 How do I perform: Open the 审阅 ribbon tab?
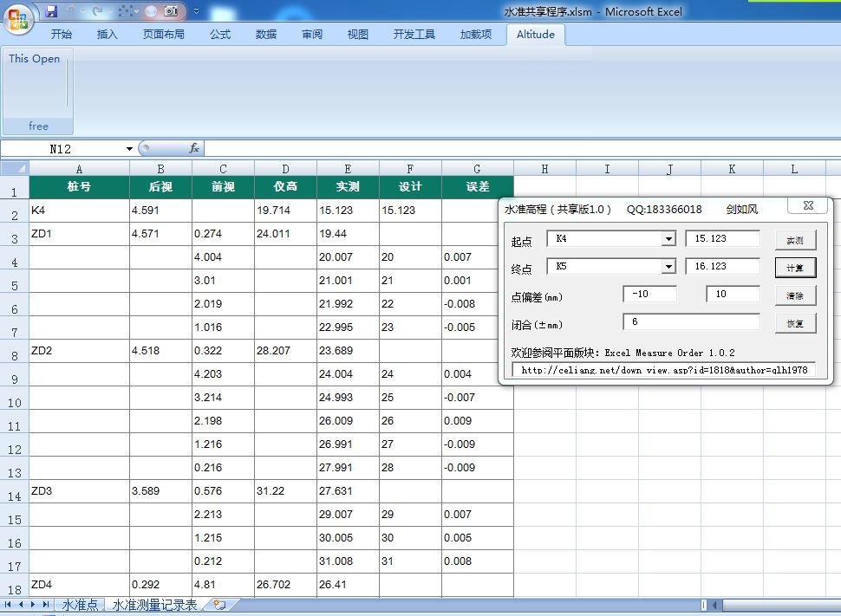point(311,35)
